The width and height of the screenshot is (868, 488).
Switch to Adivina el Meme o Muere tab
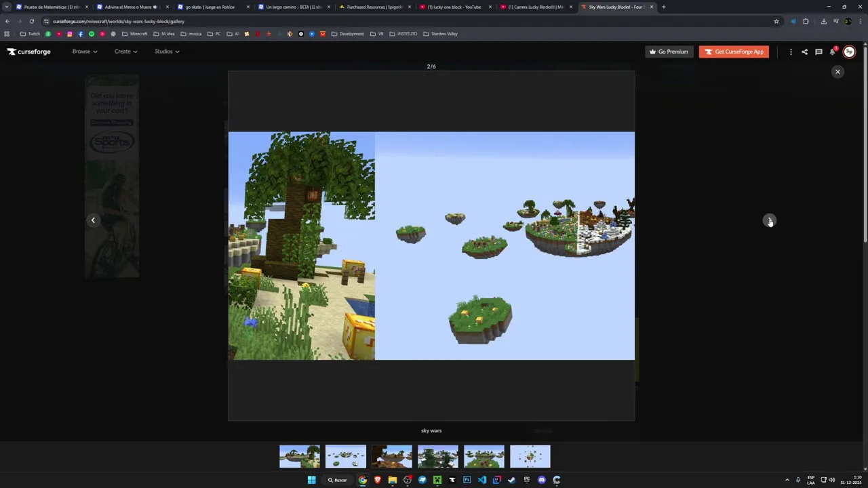tap(132, 7)
